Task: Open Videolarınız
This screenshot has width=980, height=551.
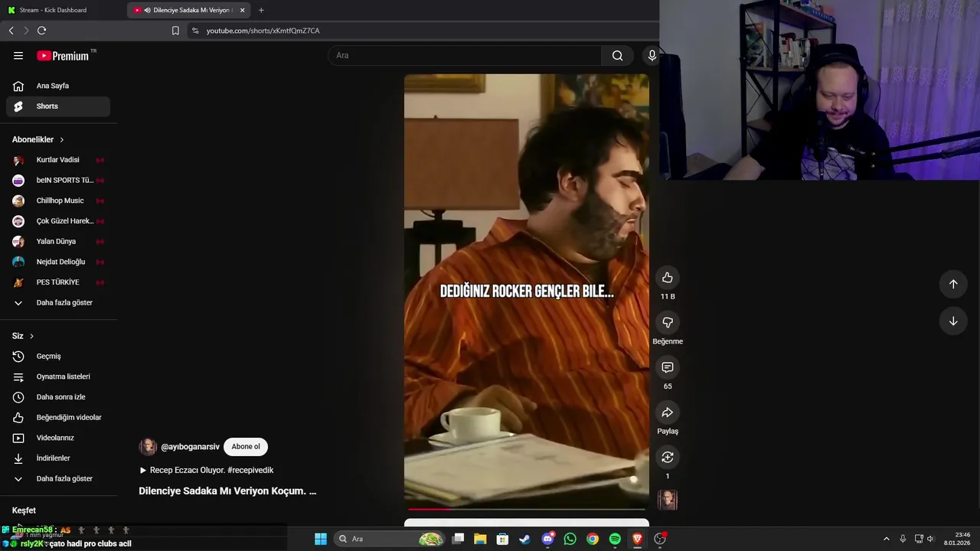Action: pos(58,438)
